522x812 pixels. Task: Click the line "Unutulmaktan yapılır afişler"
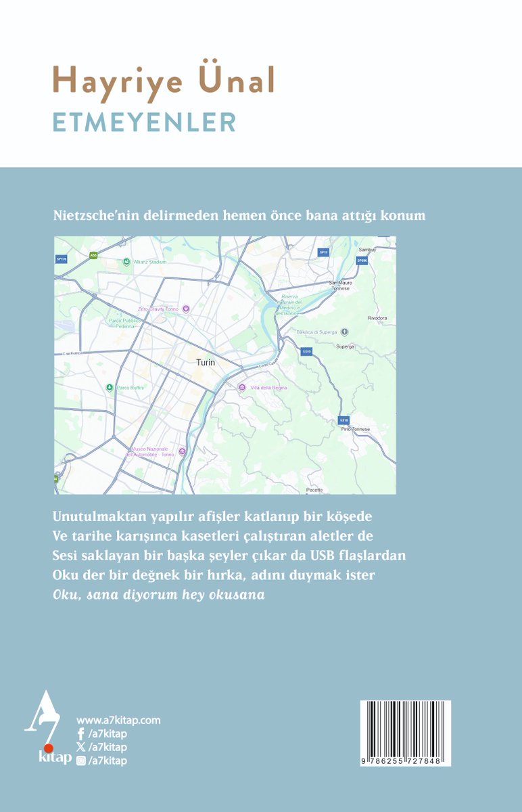point(212,516)
